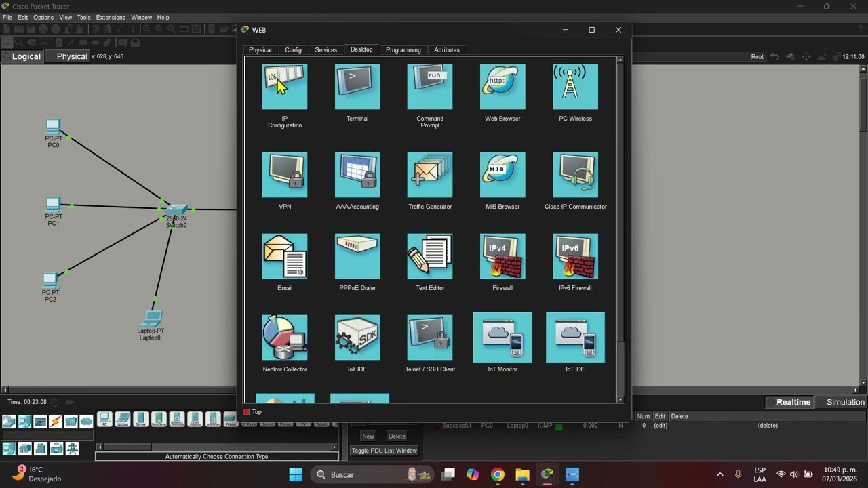Open the Windows Start menu

click(x=296, y=474)
